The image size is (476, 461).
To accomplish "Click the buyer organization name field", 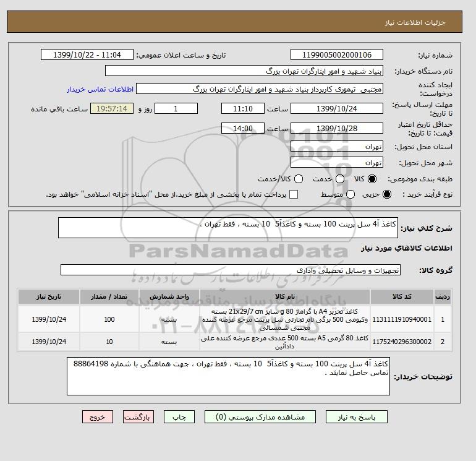I will click(x=244, y=71).
